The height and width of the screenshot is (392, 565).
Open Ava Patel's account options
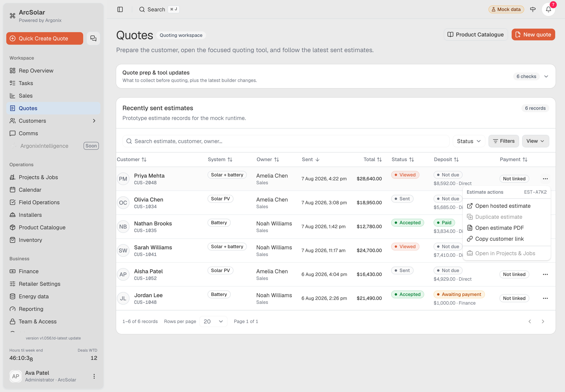[94, 376]
